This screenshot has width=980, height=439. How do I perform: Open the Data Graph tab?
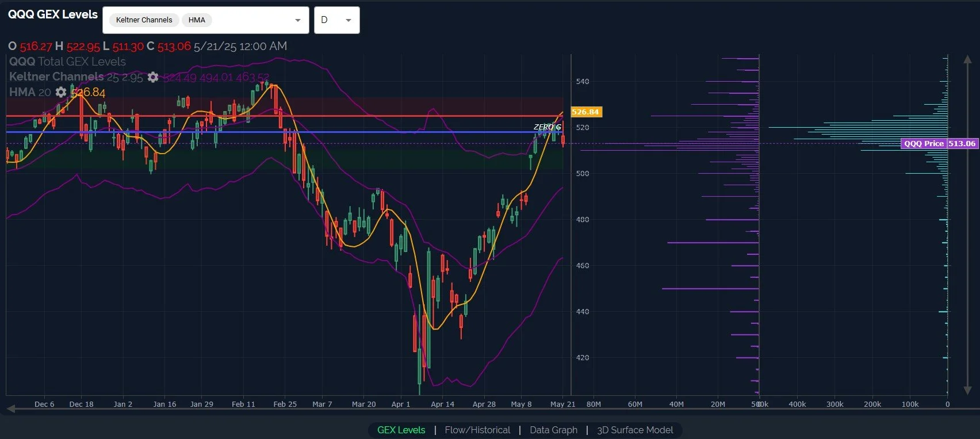(553, 430)
